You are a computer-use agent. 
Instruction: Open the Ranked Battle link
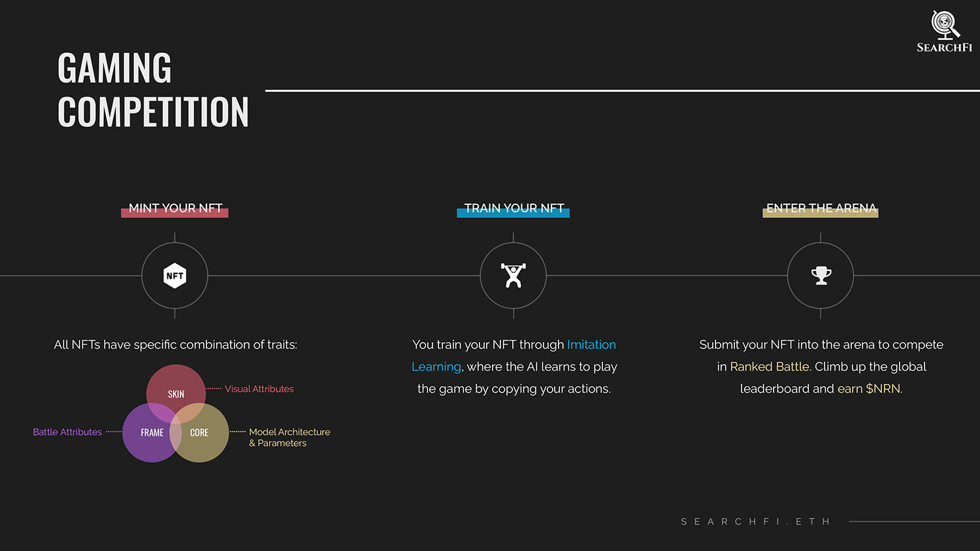pyautogui.click(x=770, y=367)
